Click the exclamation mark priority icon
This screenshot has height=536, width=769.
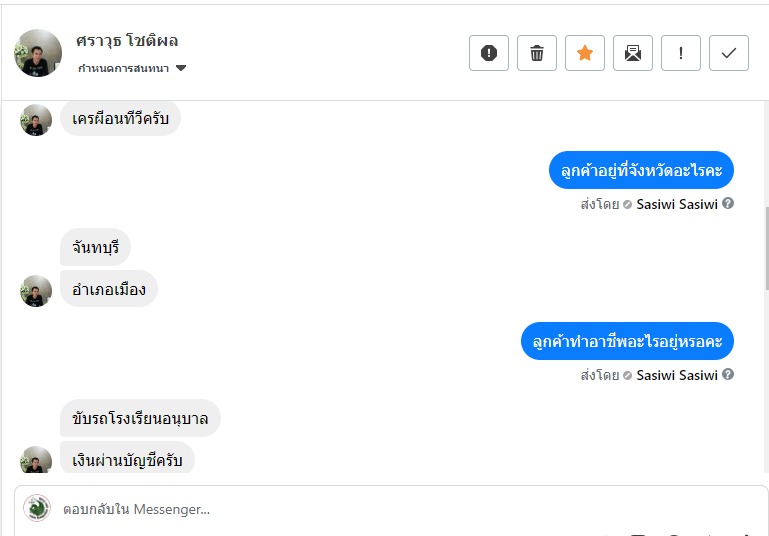point(681,53)
